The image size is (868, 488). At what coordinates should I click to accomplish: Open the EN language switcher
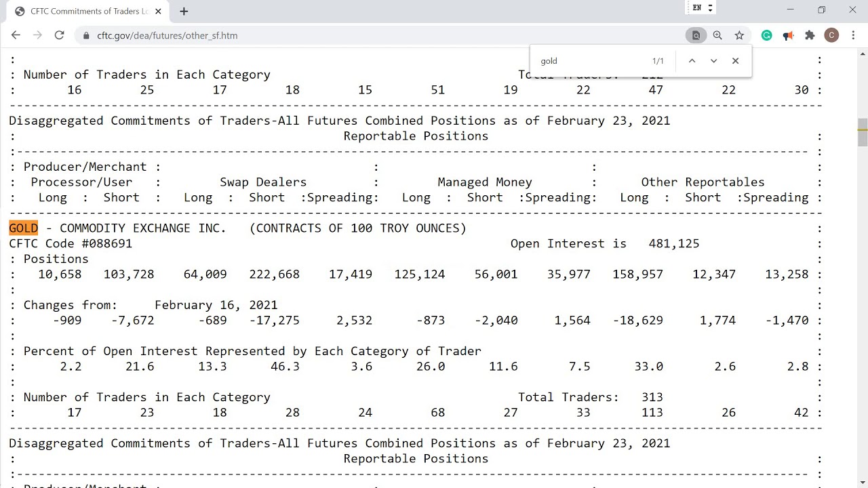[702, 7]
